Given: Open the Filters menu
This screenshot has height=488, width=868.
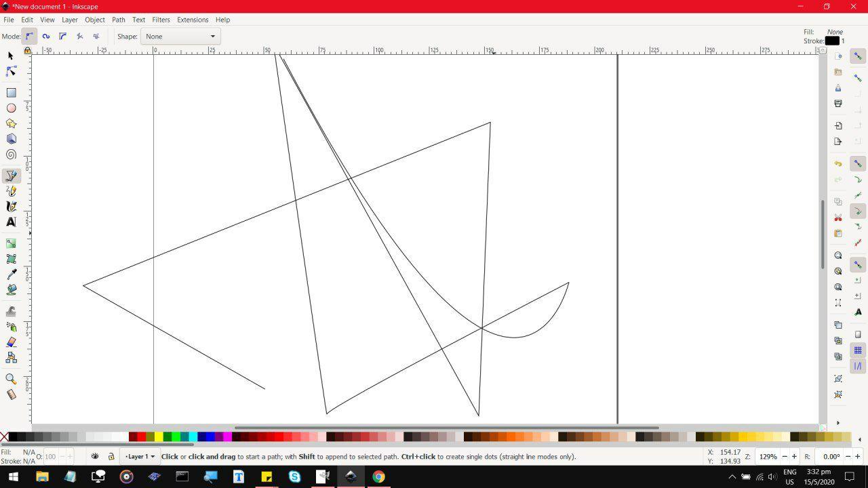Looking at the screenshot, I should [x=161, y=20].
